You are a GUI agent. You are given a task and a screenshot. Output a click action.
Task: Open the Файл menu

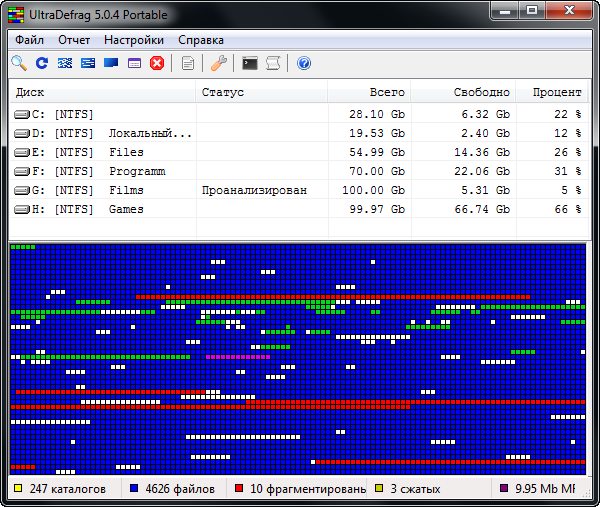click(x=29, y=40)
